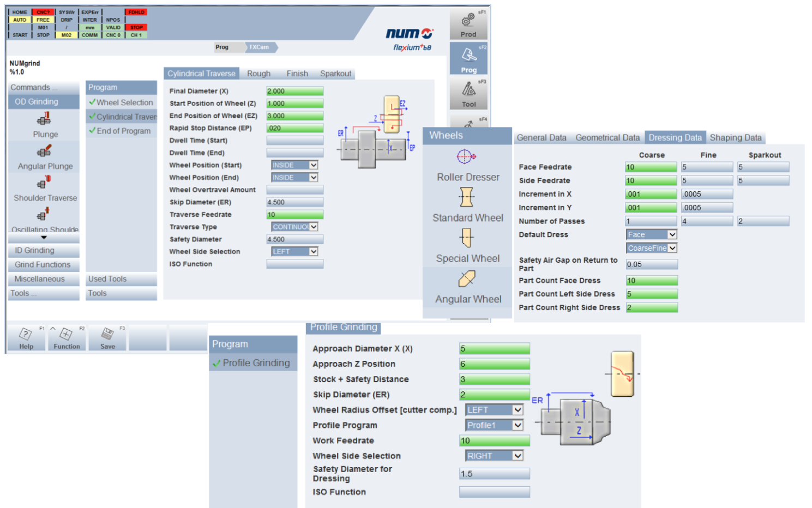Image resolution: width=812 pixels, height=508 pixels.
Task: Click the Used Tools button
Action: (121, 279)
